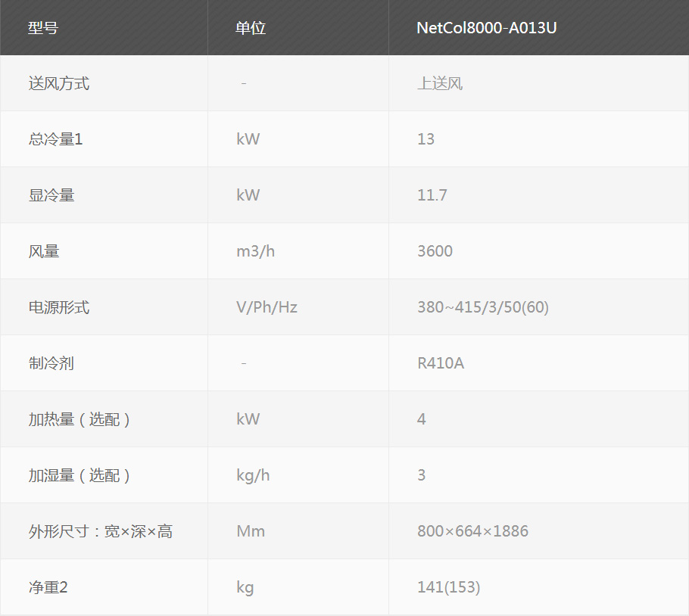Screen dimensions: 689x616
Task: Click the 显冷量 row label
Action: [51, 195]
